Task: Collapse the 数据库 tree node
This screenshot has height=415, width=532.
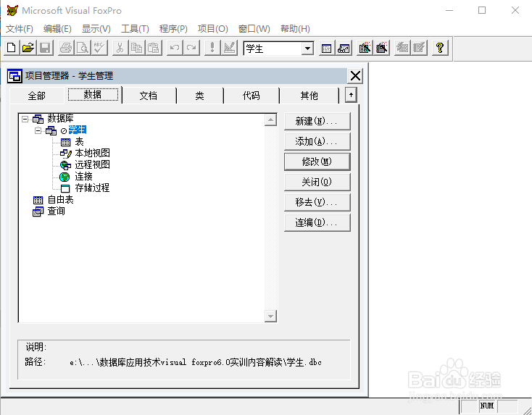Action: tap(25, 119)
